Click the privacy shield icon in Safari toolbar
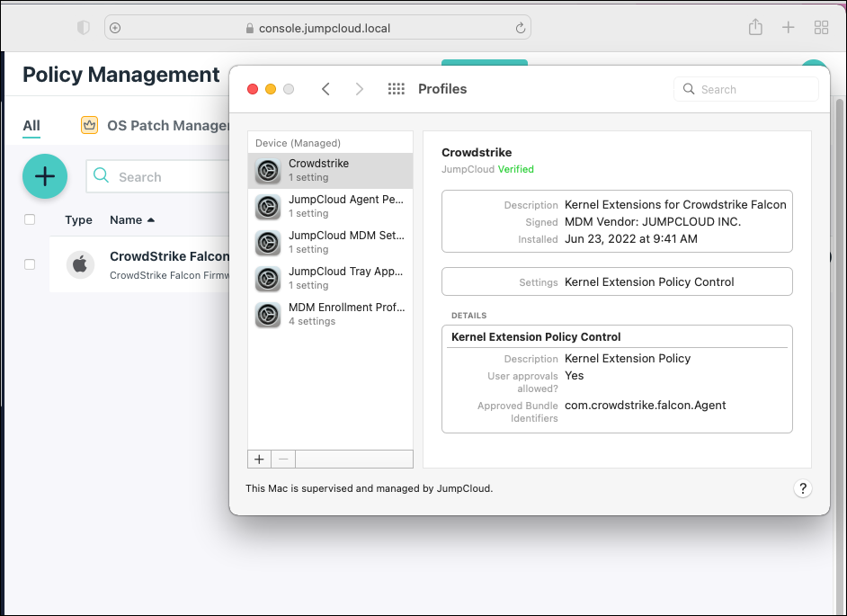The width and height of the screenshot is (847, 616). 84,28
